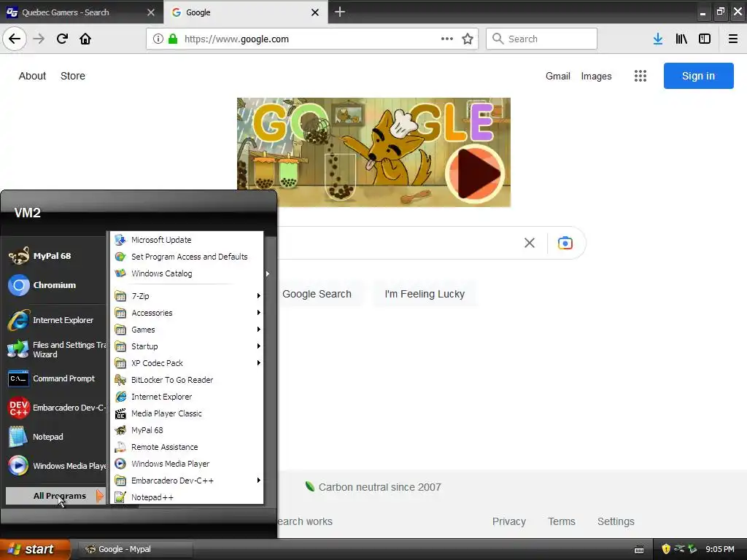Open the downloads arrow icon
The width and height of the screenshot is (747, 560).
pyautogui.click(x=658, y=39)
